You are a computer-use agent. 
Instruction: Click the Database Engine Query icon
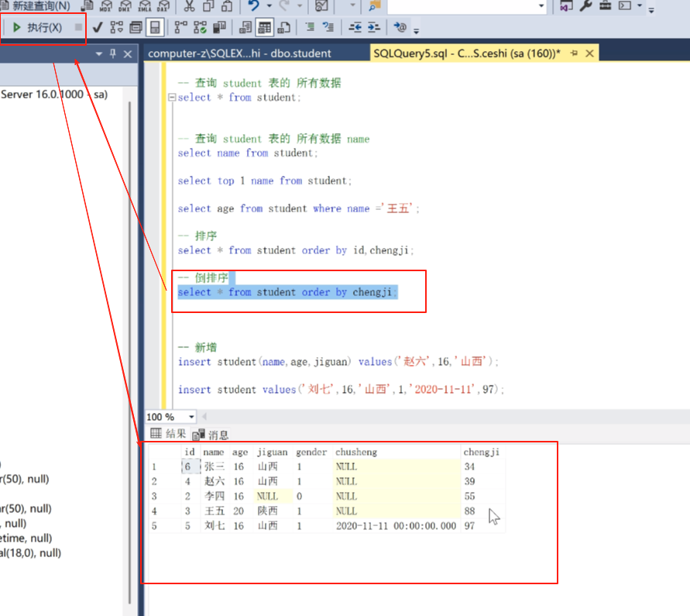(x=87, y=5)
